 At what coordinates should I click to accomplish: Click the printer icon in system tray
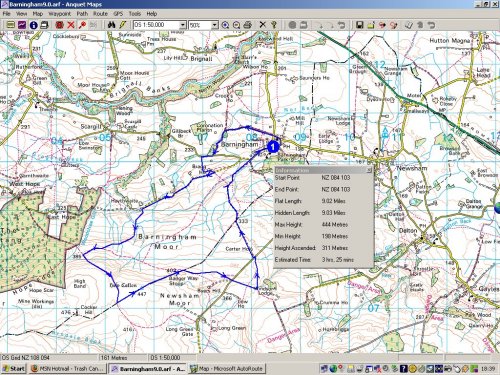pyautogui.click(x=448, y=369)
